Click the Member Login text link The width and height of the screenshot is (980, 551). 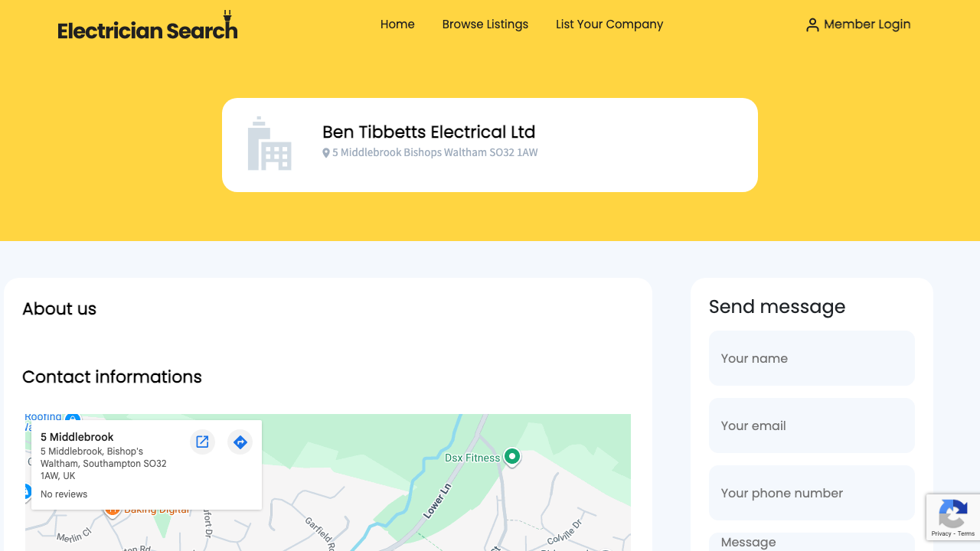pyautogui.click(x=867, y=24)
